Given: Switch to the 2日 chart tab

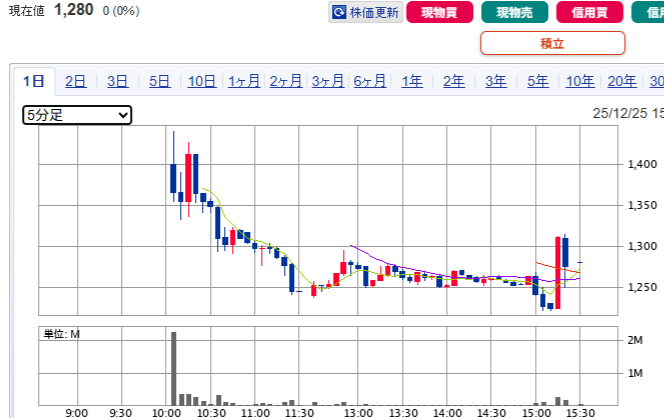Looking at the screenshot, I should [x=75, y=82].
